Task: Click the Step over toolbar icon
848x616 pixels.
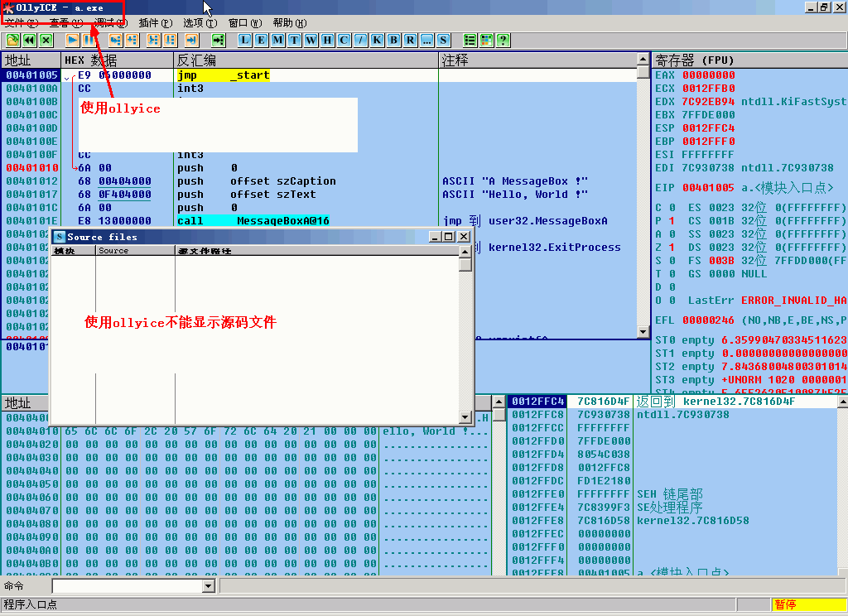Action: pyautogui.click(x=132, y=40)
